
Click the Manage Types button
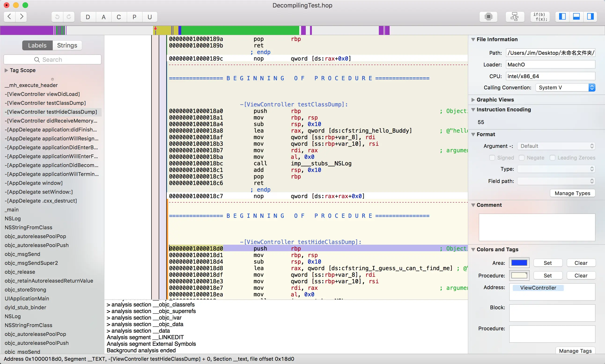[x=572, y=193]
